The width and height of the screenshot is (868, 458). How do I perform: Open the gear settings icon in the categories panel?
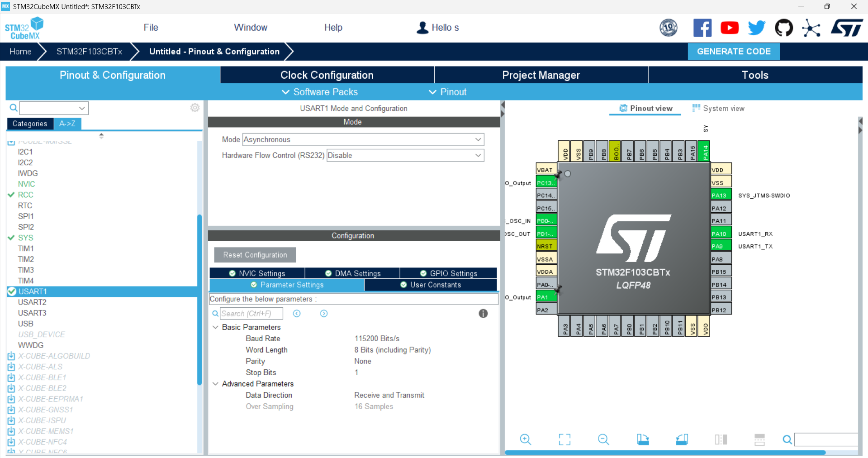point(195,108)
